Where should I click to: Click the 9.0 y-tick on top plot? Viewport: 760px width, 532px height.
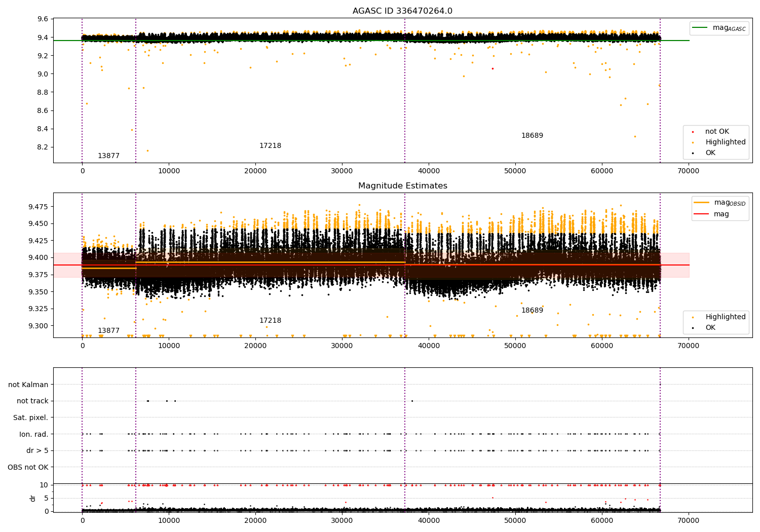pyautogui.click(x=43, y=74)
